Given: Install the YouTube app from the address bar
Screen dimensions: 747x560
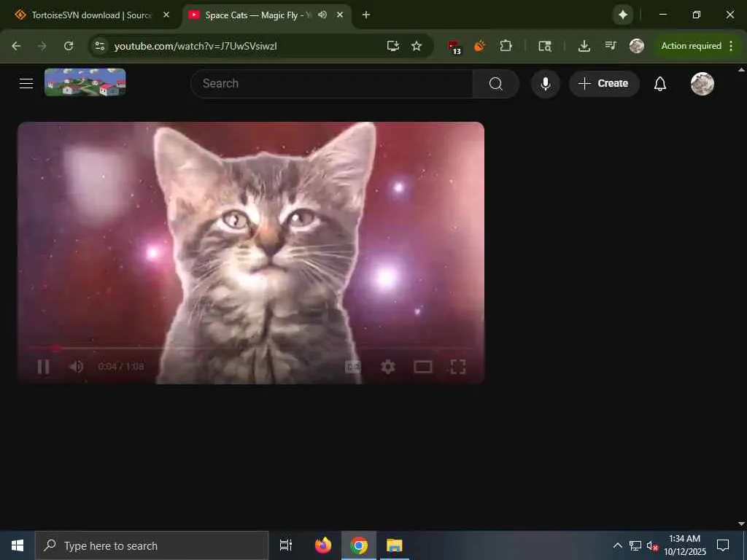Looking at the screenshot, I should [392, 46].
